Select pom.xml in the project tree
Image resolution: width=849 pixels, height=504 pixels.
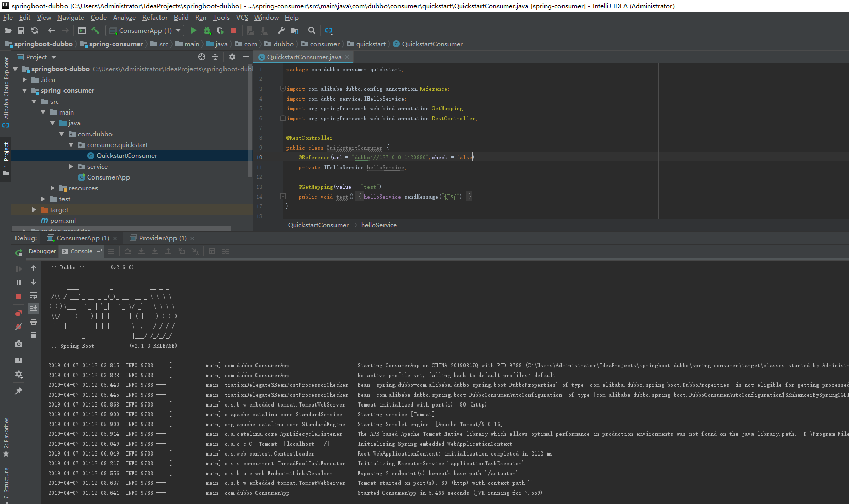pos(62,221)
